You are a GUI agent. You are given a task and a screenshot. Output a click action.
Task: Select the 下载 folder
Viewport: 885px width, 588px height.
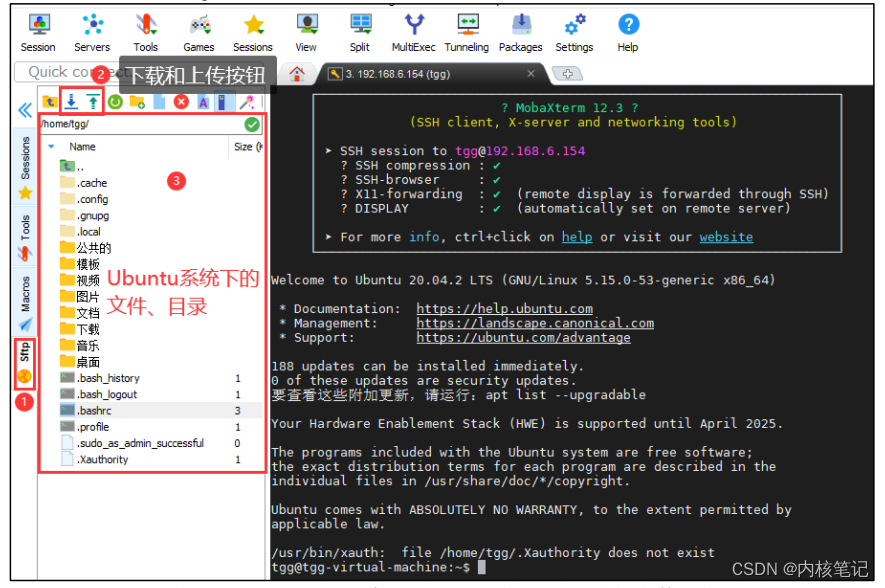(x=80, y=330)
